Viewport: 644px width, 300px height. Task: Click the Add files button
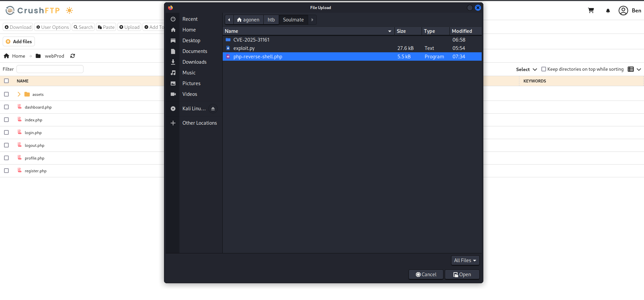tap(19, 42)
